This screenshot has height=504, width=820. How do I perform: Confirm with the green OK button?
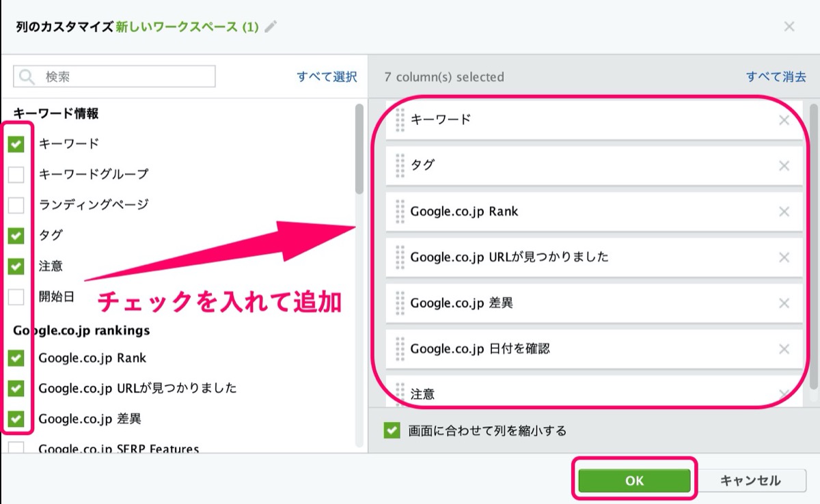pos(634,481)
